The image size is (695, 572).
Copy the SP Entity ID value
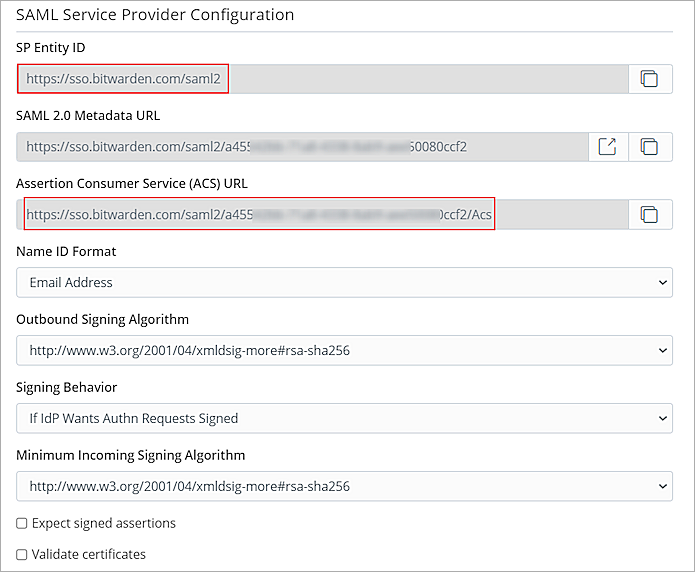650,79
